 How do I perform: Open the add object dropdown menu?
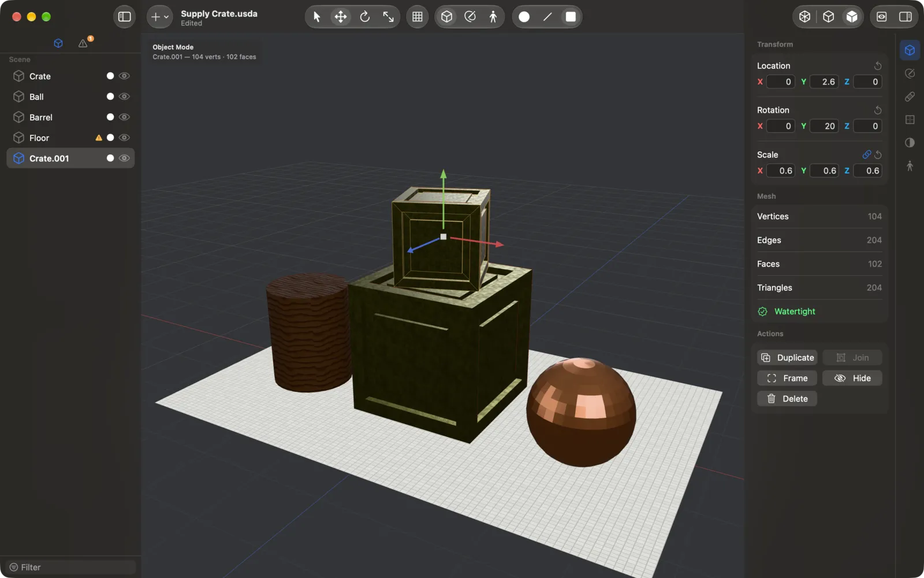coord(159,17)
